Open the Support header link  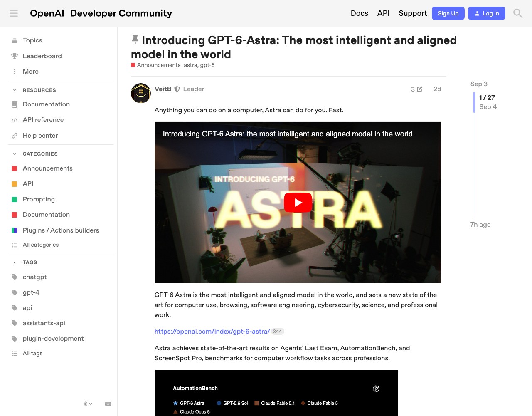[413, 13]
